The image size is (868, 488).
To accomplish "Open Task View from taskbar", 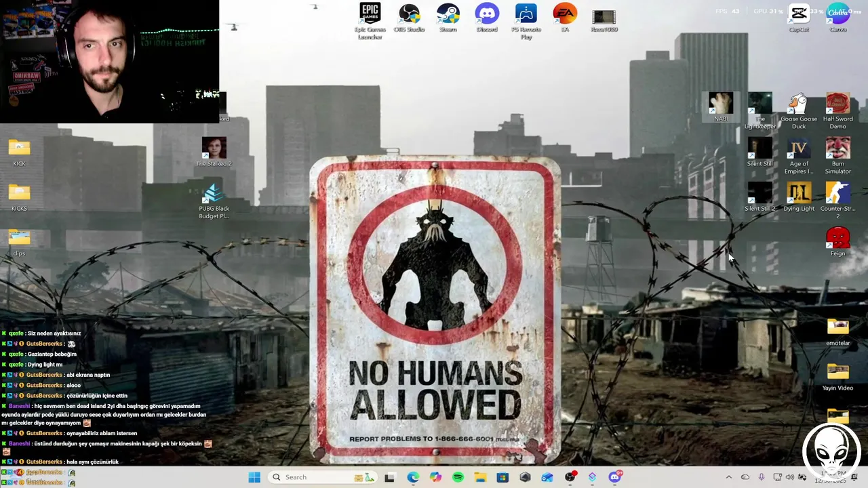I will coord(389,477).
